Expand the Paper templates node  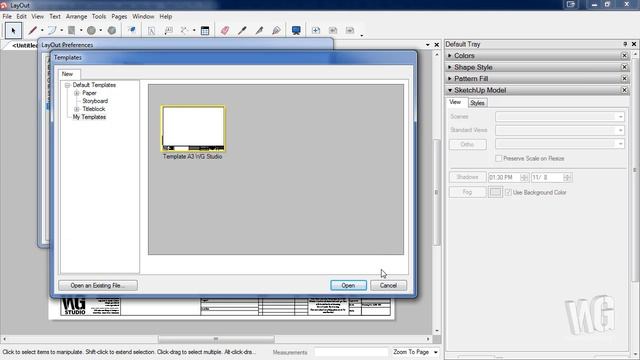[x=76, y=93]
